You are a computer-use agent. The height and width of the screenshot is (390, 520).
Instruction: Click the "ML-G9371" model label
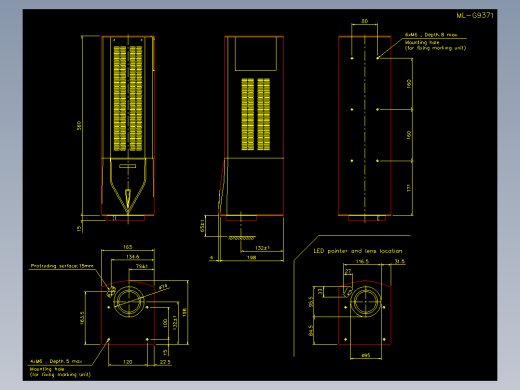click(x=475, y=15)
